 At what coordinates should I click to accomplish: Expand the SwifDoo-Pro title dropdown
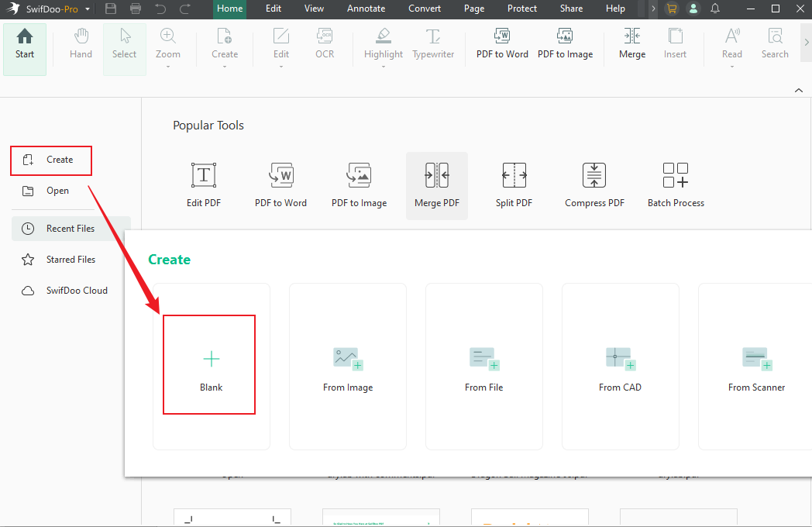88,9
